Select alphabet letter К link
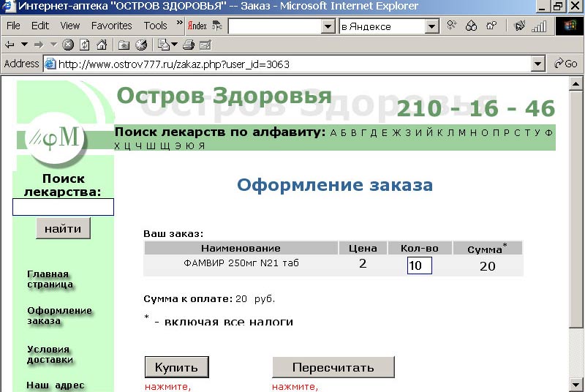Image resolution: width=585 pixels, height=392 pixels. coord(440,133)
